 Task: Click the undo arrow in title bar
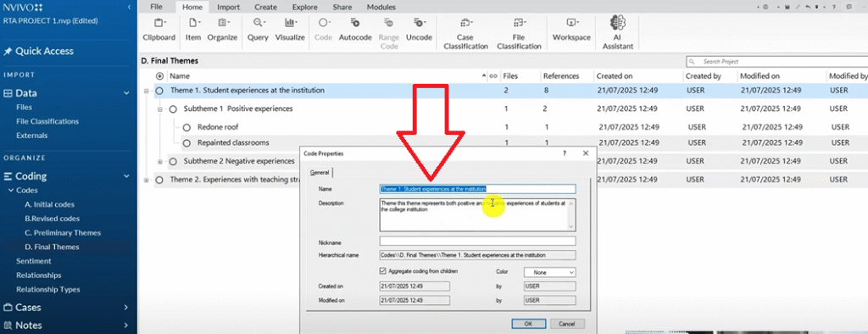809,7
